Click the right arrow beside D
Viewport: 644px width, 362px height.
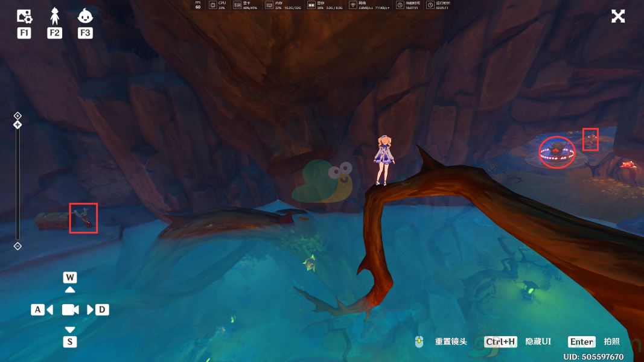89,310
